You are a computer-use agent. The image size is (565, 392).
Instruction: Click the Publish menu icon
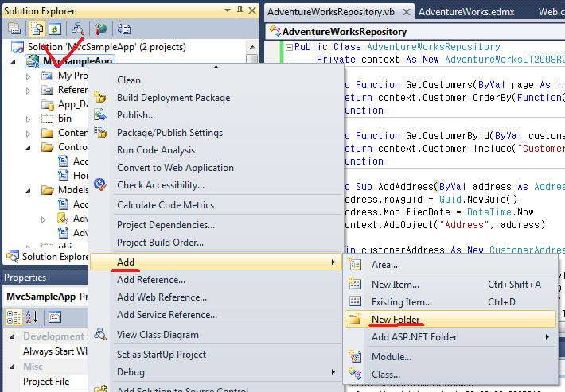click(100, 114)
